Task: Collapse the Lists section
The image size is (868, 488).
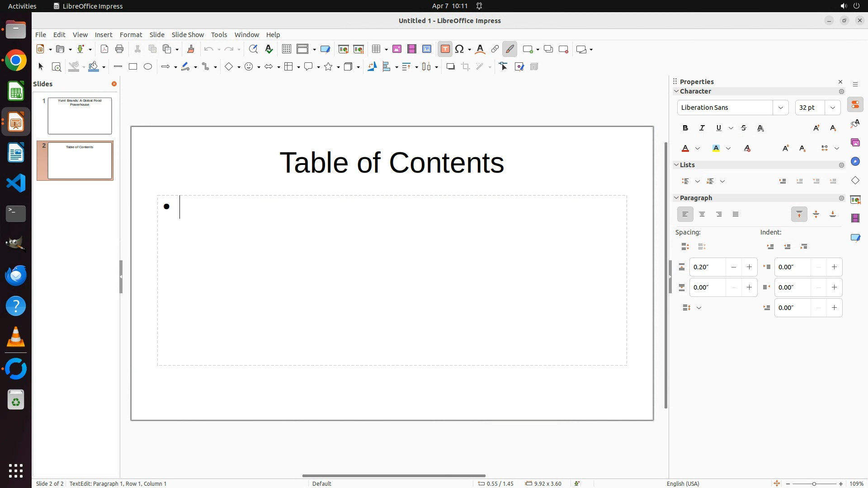Action: point(676,165)
